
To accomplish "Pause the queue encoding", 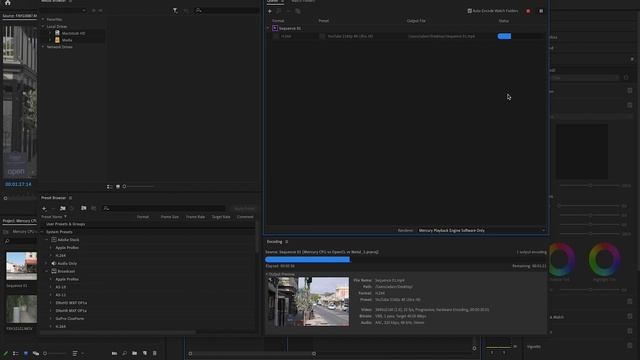I will [541, 11].
